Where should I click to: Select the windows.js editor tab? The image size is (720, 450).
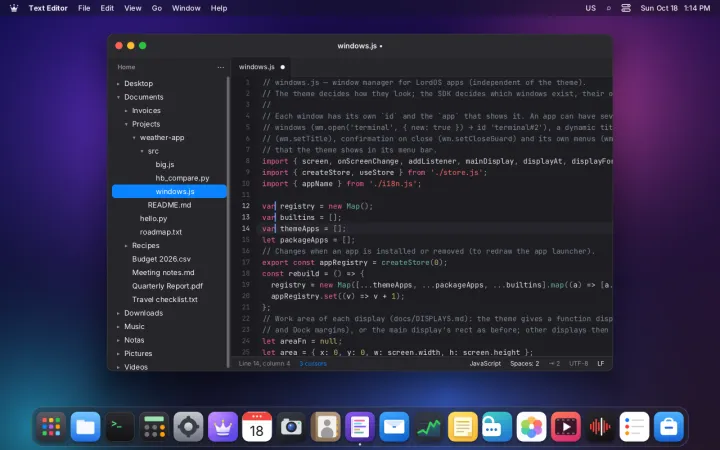pyautogui.click(x=261, y=67)
